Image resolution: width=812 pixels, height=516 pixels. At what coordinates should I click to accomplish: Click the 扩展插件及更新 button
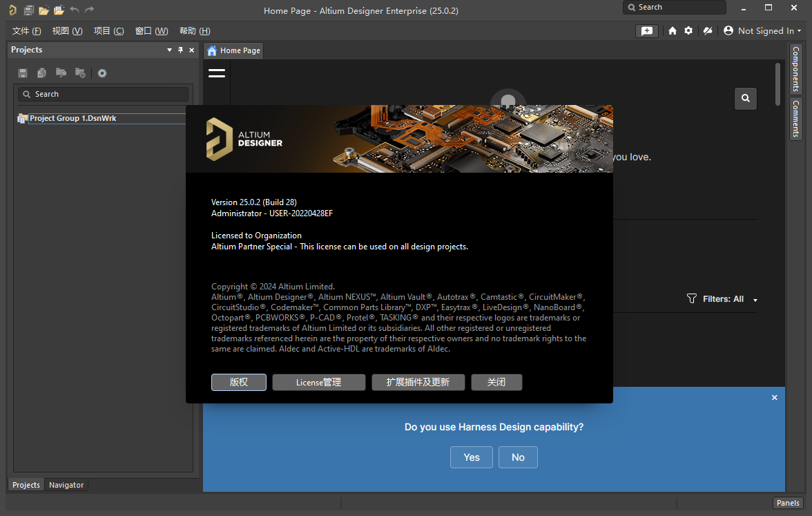click(x=418, y=383)
